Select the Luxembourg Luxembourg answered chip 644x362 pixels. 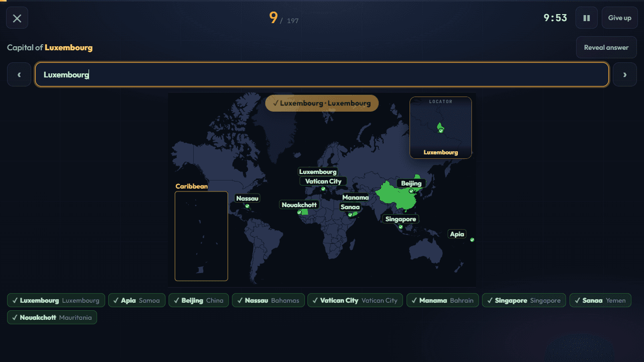(56, 300)
